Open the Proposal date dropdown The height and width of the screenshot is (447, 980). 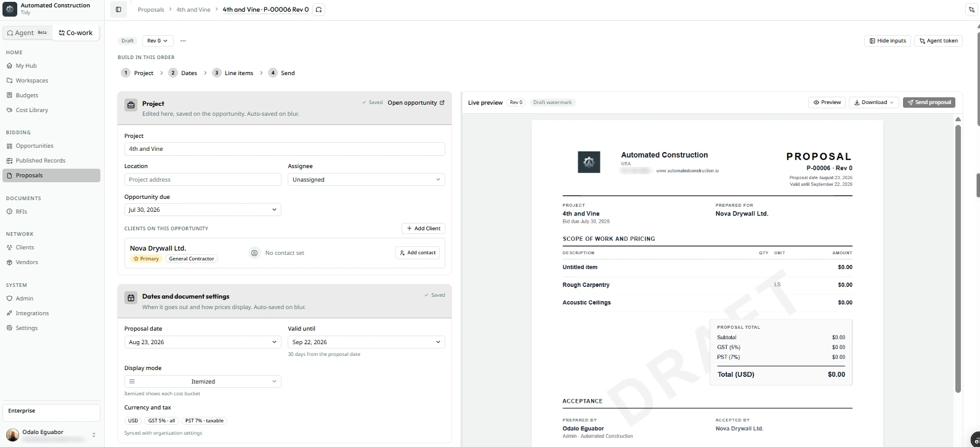coord(203,342)
